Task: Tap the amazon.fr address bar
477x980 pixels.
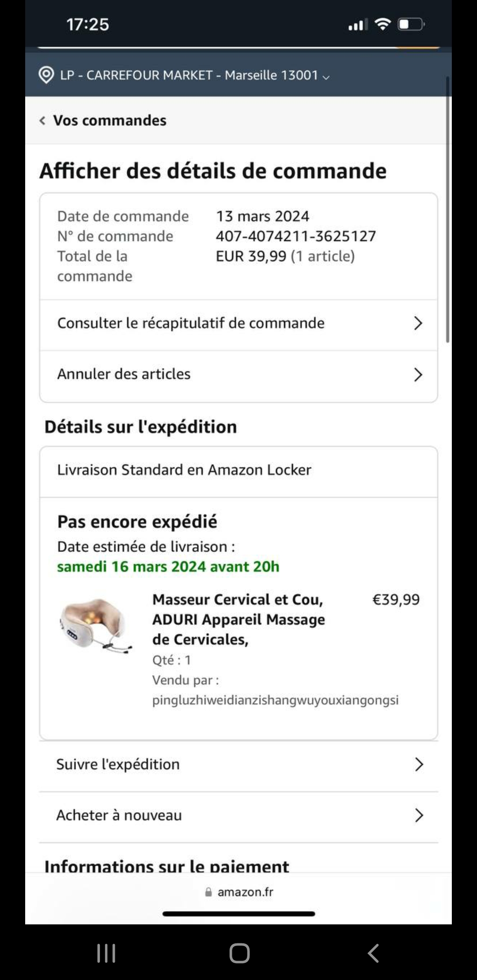Action: [246, 892]
